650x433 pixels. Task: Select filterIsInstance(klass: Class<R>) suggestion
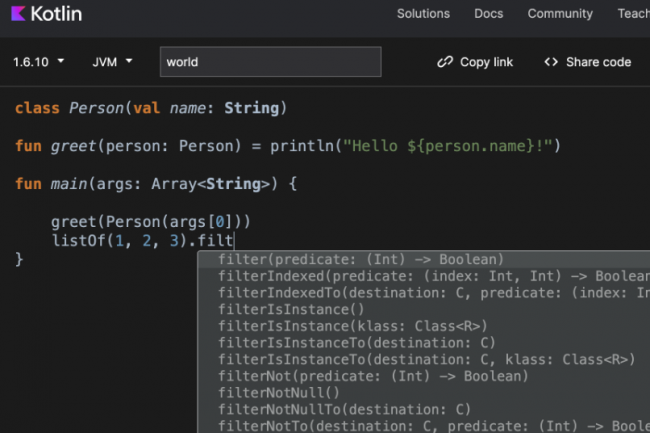424,326
